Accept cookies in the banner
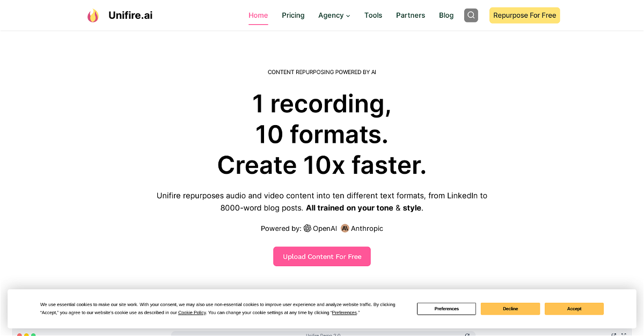644x336 pixels. pyautogui.click(x=574, y=309)
